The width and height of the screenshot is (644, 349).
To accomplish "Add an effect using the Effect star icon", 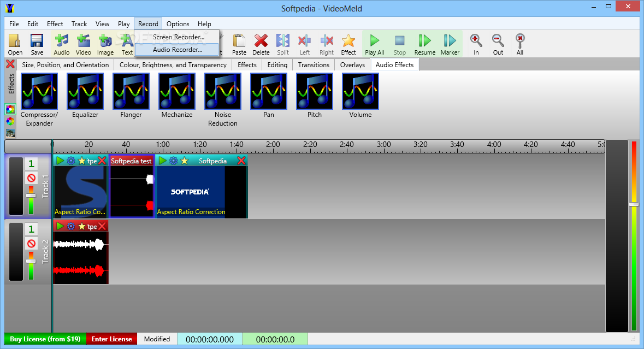I will pos(348,44).
